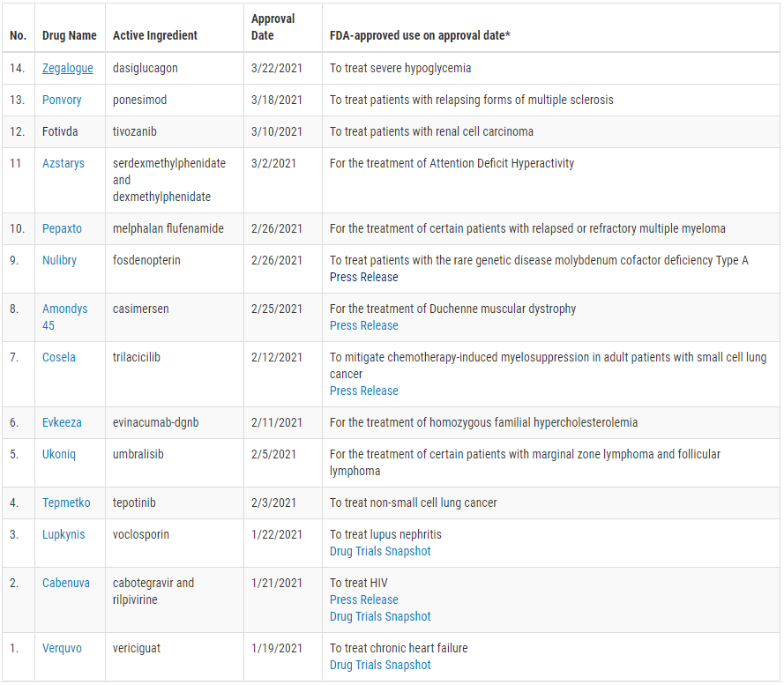
Task: Click 'To treat chronic heart failure' text
Action: (x=399, y=648)
